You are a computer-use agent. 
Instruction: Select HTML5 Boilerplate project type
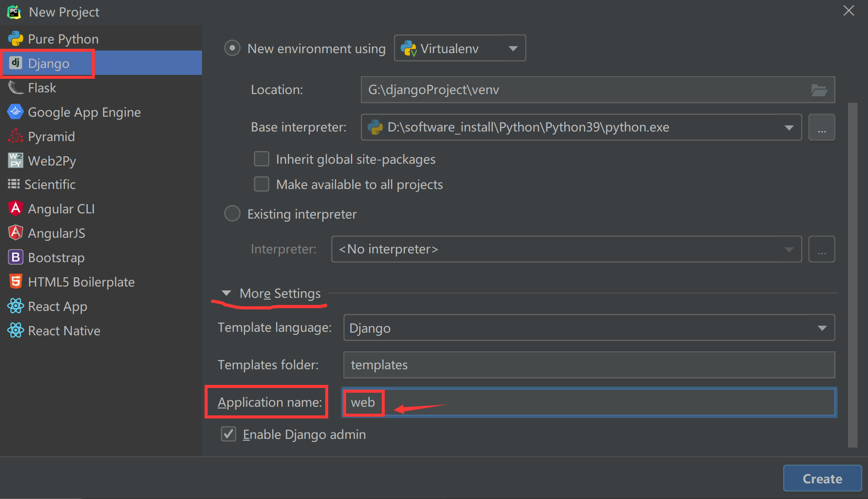coord(101,282)
